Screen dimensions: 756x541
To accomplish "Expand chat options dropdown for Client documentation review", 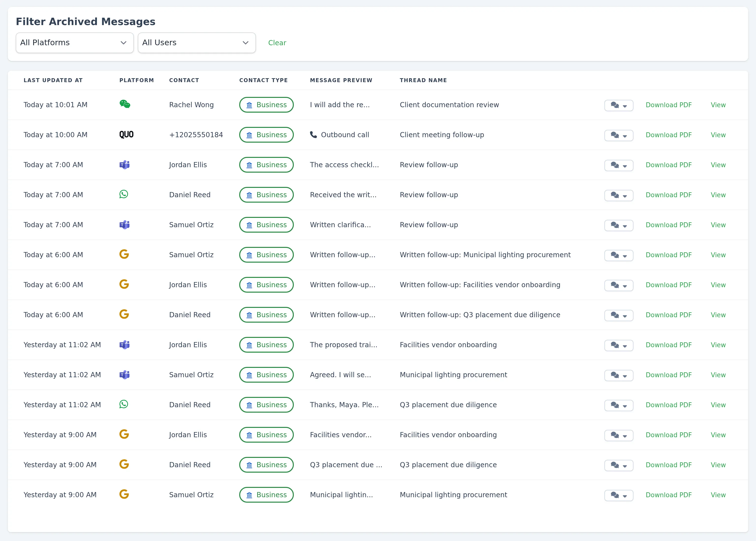I will coord(619,105).
